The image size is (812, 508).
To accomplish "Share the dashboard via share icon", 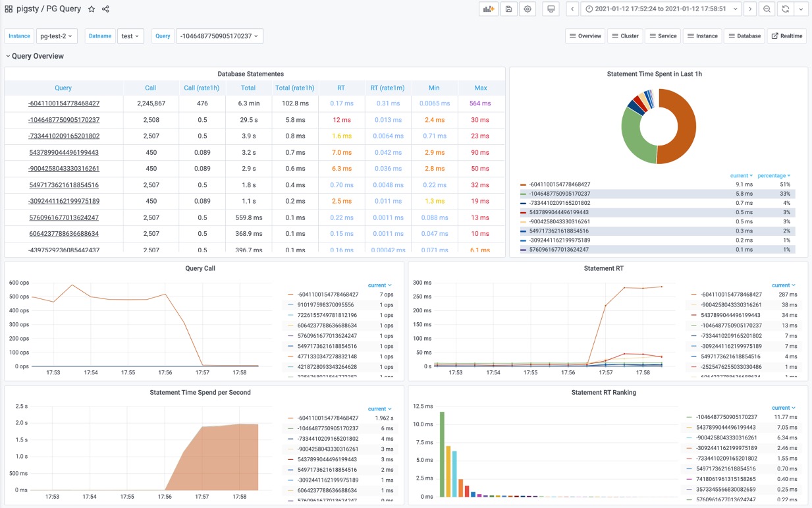I will click(105, 9).
